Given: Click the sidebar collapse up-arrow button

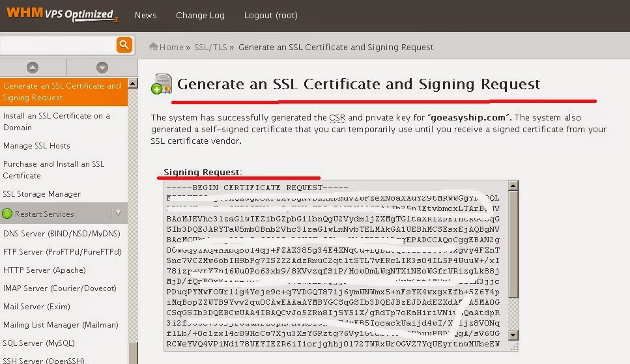Looking at the screenshot, I should (33, 68).
